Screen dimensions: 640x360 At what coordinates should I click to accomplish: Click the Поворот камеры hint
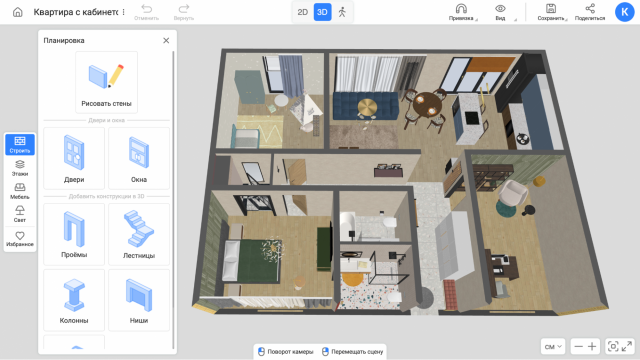coord(286,351)
